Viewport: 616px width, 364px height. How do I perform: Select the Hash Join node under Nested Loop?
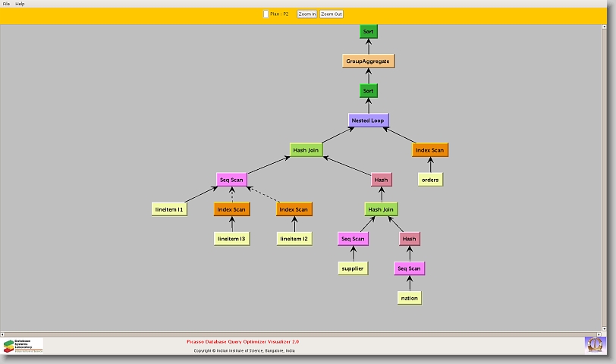[306, 150]
